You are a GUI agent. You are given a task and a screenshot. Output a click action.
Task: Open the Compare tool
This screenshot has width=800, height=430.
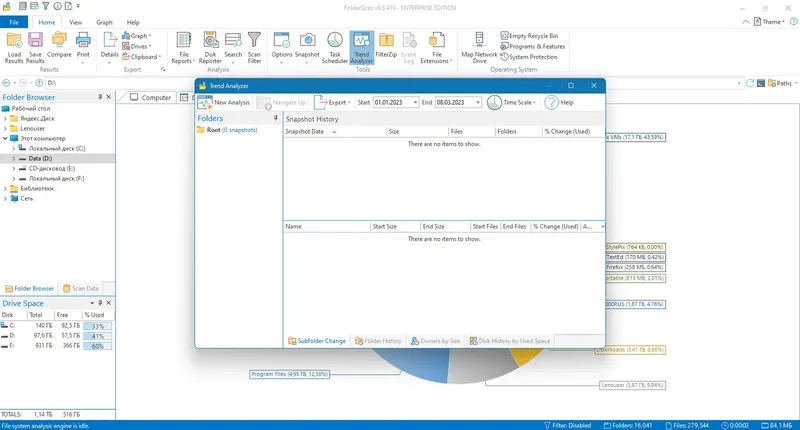click(x=59, y=45)
